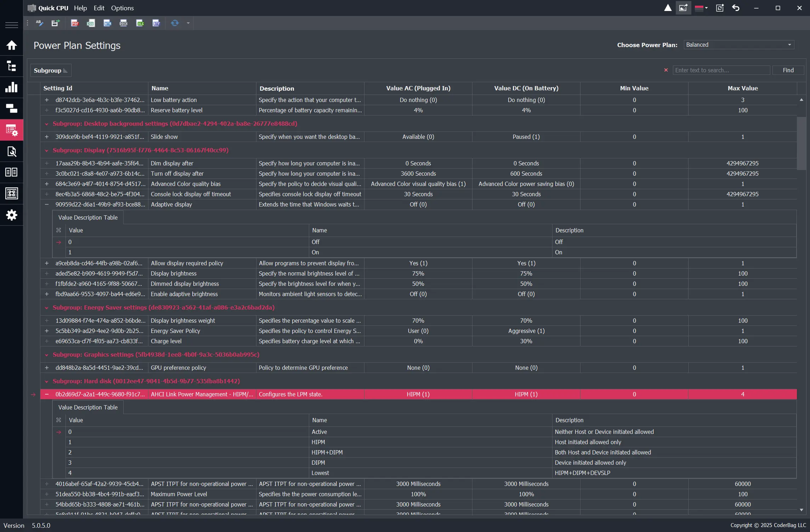810x532 pixels.
Task: Open the Choose Power Plan dropdown
Action: (x=739, y=45)
